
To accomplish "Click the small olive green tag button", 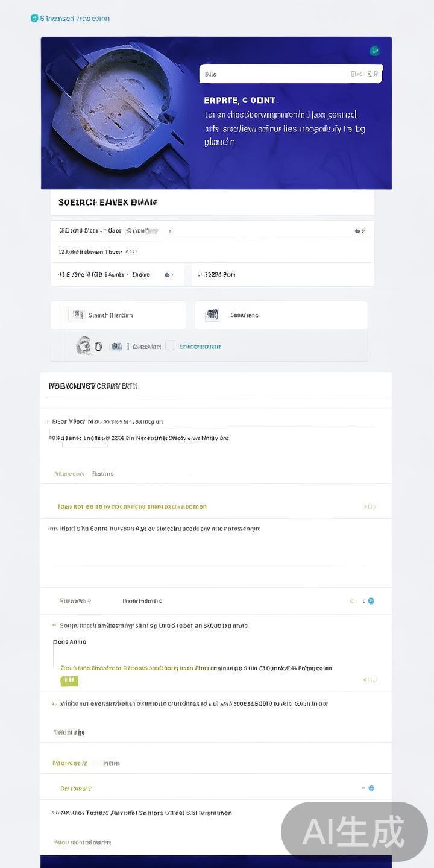I will (x=69, y=681).
